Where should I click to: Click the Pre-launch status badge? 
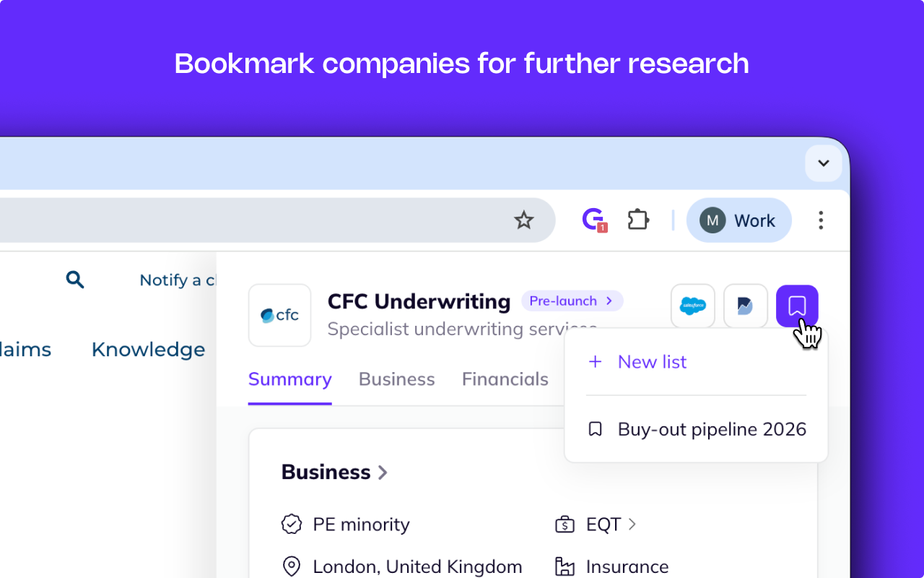[x=572, y=301]
